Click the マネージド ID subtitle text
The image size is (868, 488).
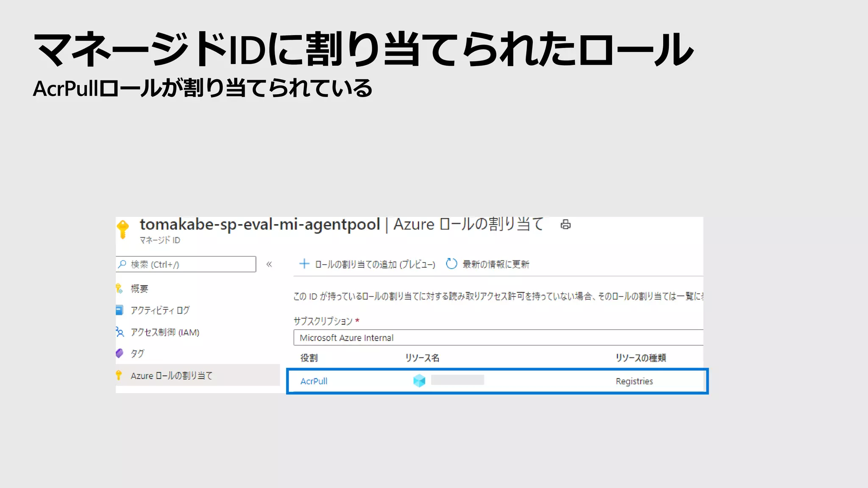pyautogui.click(x=160, y=240)
